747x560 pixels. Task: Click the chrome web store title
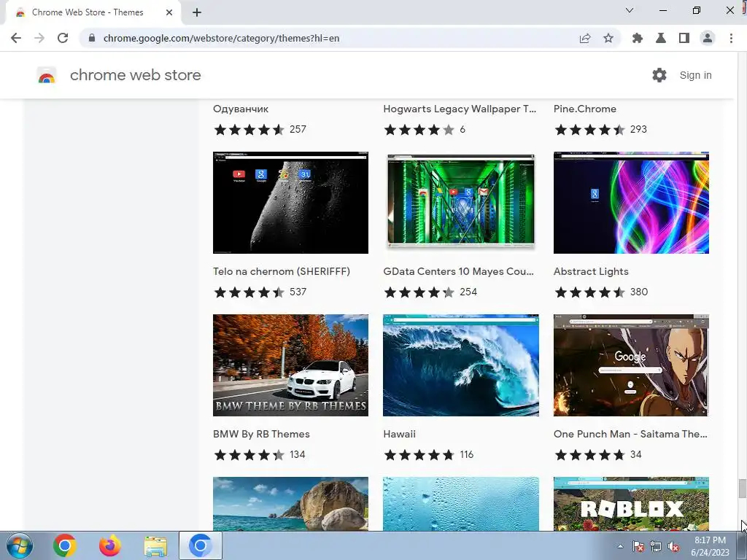click(135, 75)
